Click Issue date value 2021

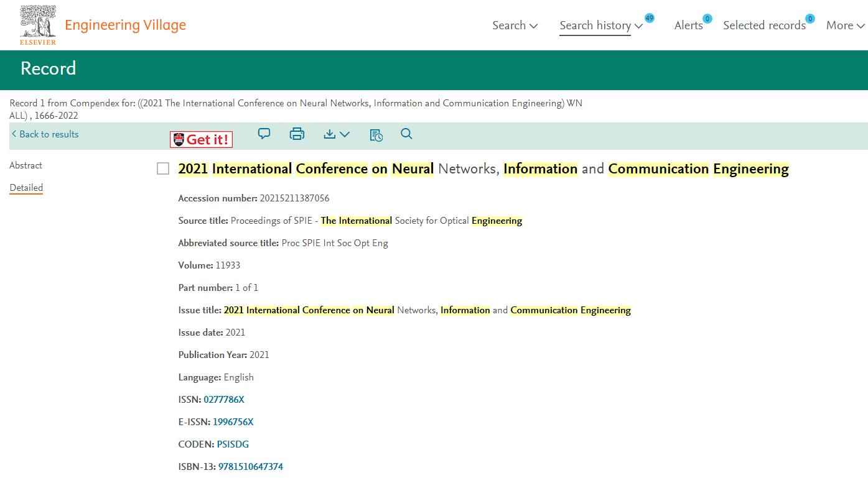pos(236,333)
